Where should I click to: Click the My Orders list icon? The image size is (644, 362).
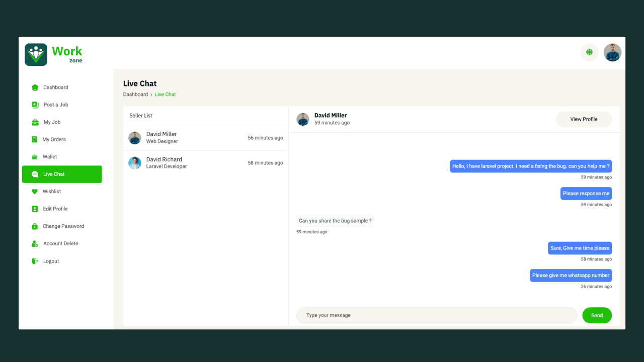[x=34, y=139]
